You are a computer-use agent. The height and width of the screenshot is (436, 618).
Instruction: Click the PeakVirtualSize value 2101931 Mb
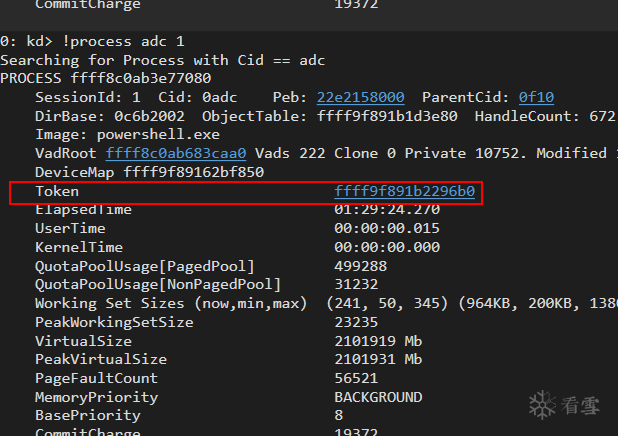click(x=378, y=359)
